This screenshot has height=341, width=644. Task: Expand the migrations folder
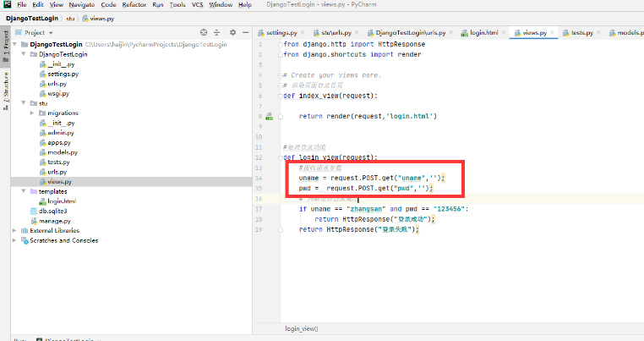(x=32, y=113)
